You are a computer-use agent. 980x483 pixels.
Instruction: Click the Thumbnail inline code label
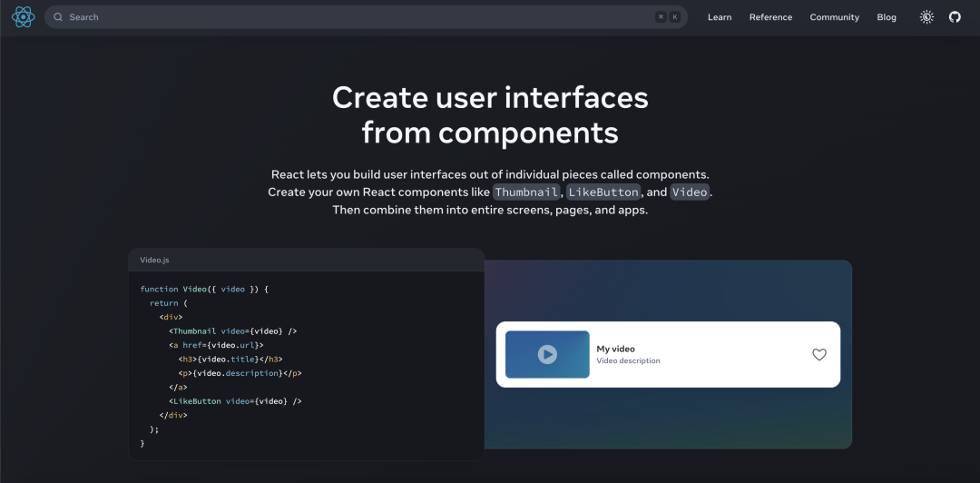click(x=526, y=192)
